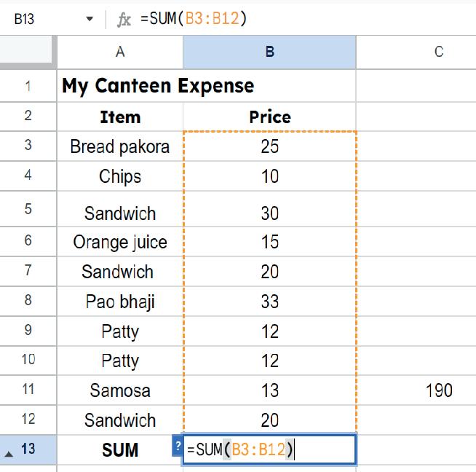
Task: Select the "Orange juice" cell
Action: click(x=119, y=242)
